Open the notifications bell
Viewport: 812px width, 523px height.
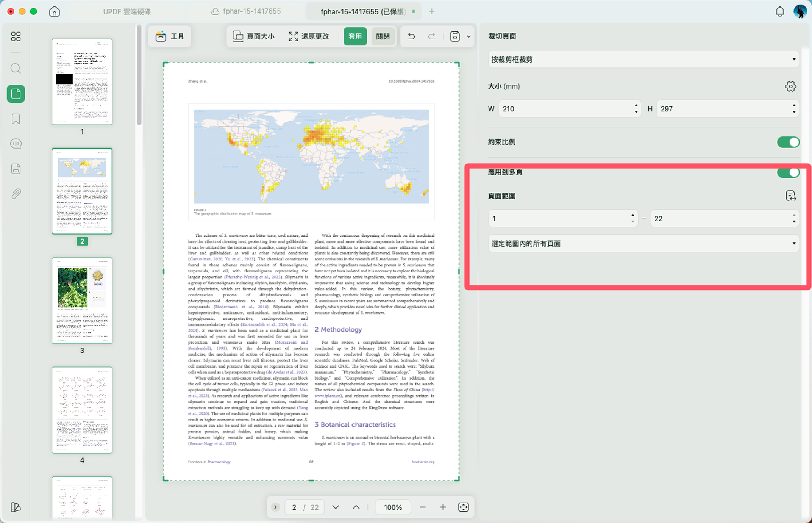click(x=780, y=12)
